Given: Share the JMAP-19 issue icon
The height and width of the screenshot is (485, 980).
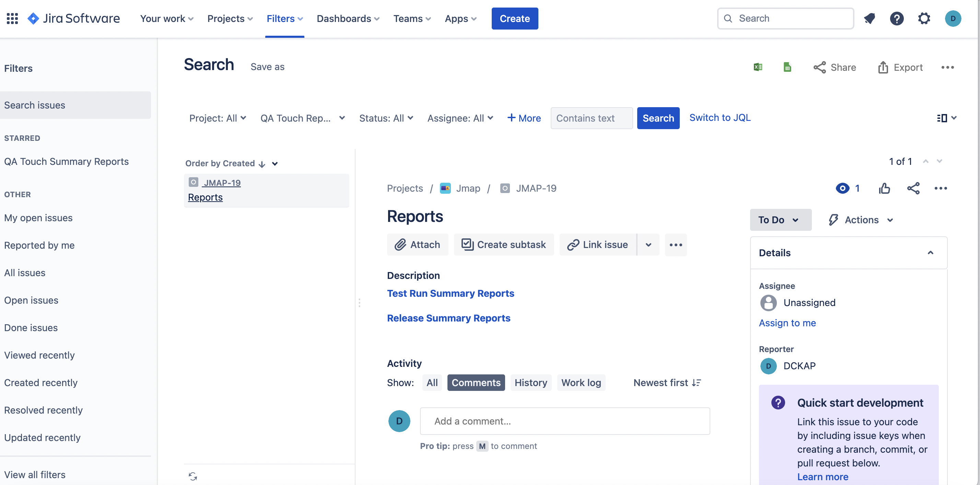Looking at the screenshot, I should click(x=913, y=188).
